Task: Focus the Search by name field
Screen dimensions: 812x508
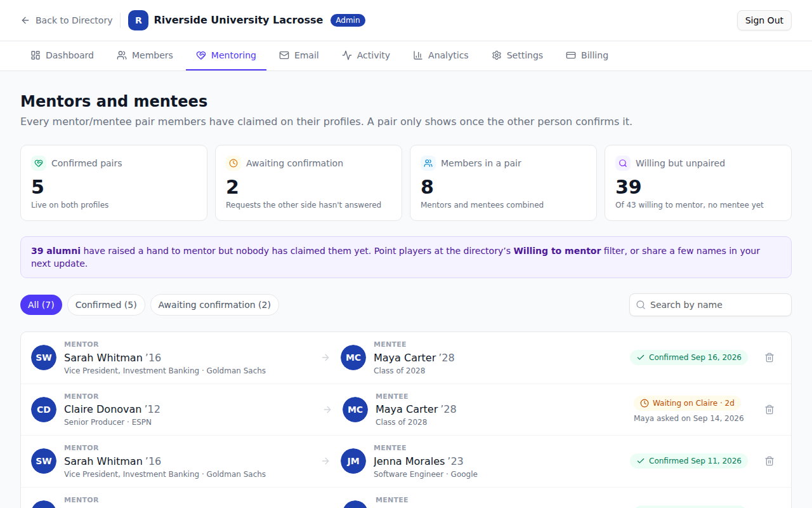Action: [x=710, y=305]
